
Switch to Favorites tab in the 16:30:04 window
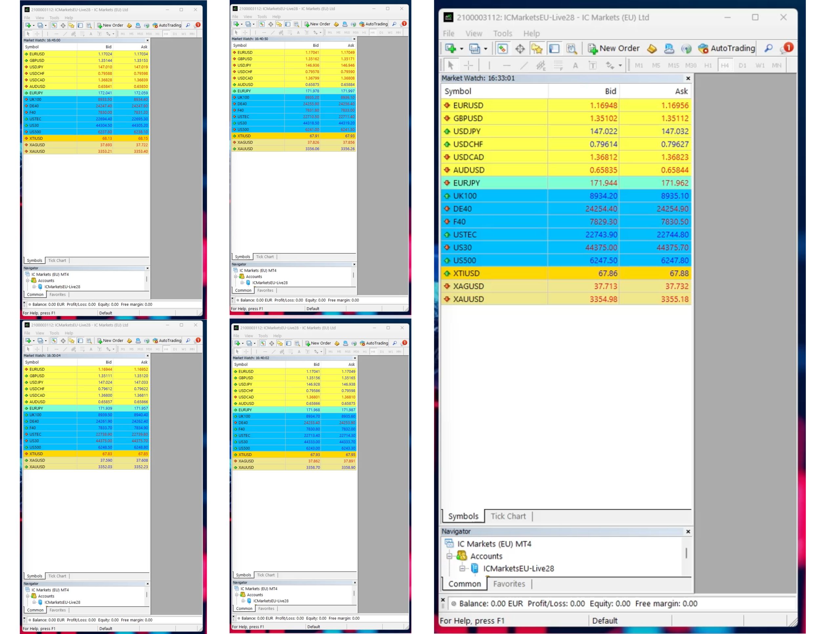pos(58,610)
